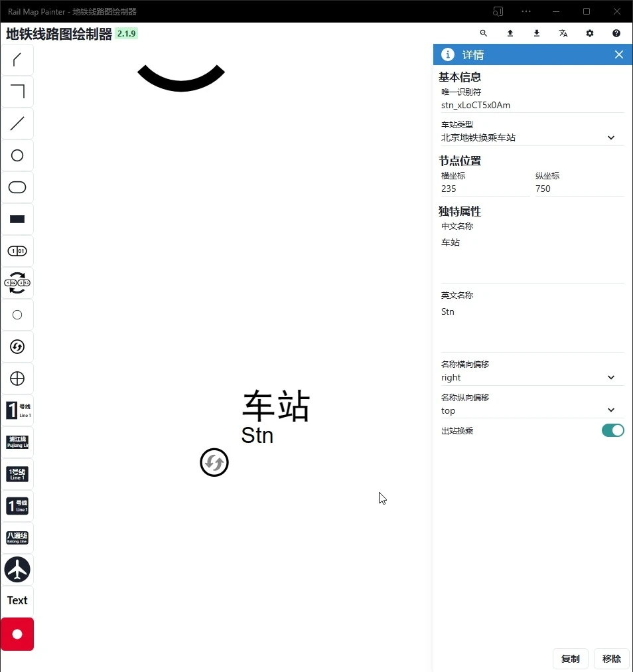Select the 1号线 Line 1 dark badge
This screenshot has height=672, width=633.
pyautogui.click(x=17, y=474)
